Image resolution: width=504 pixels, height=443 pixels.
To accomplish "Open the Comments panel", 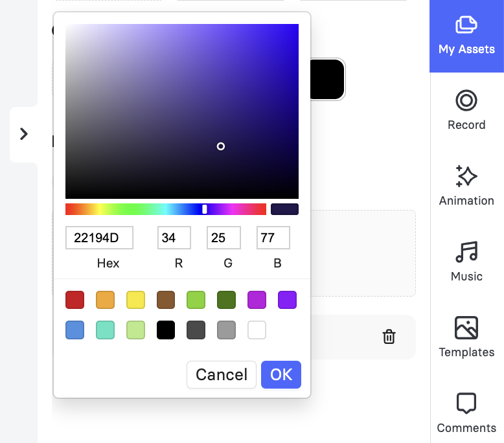I will pos(466,413).
